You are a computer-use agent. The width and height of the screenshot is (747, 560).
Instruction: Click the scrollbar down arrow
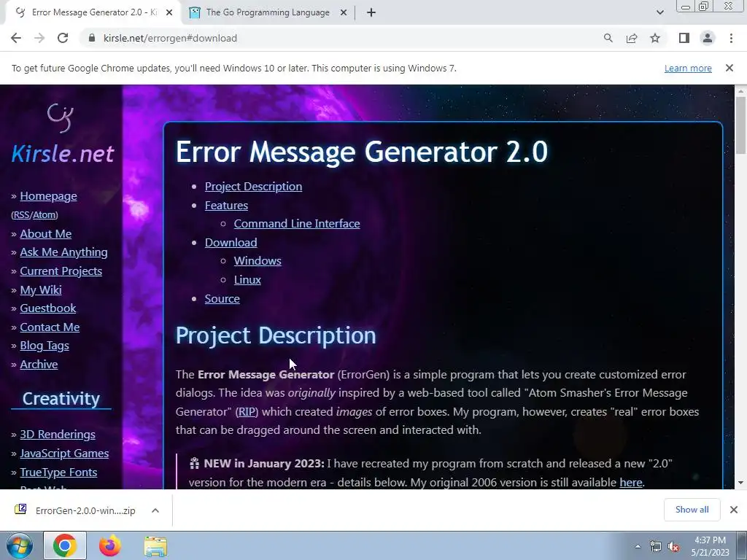(x=740, y=483)
